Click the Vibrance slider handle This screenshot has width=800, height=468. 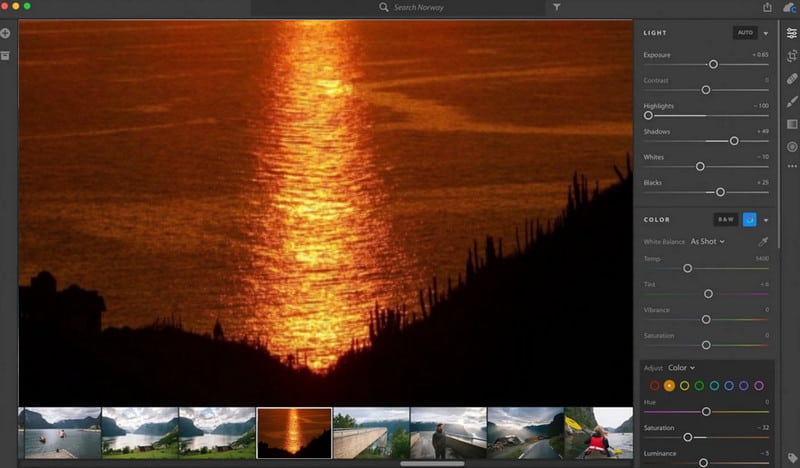(x=706, y=319)
